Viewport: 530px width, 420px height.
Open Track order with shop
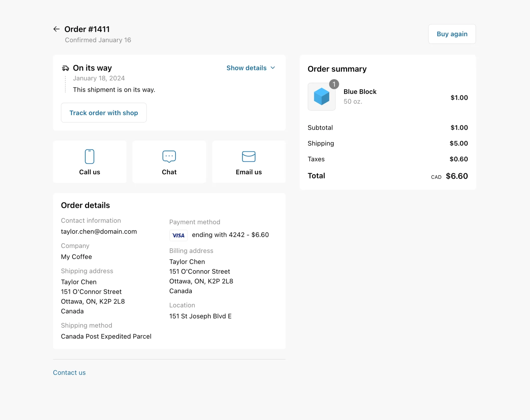coord(104,113)
